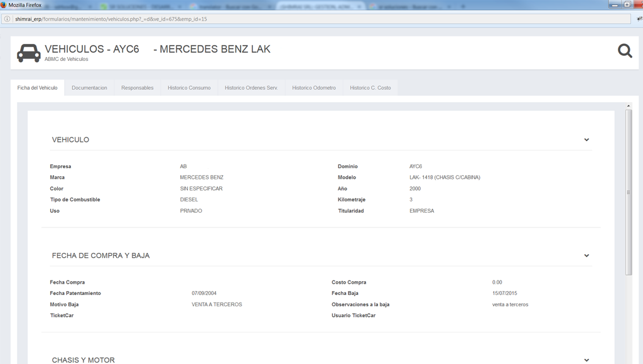Click the date 07/09/2004

[x=204, y=293]
